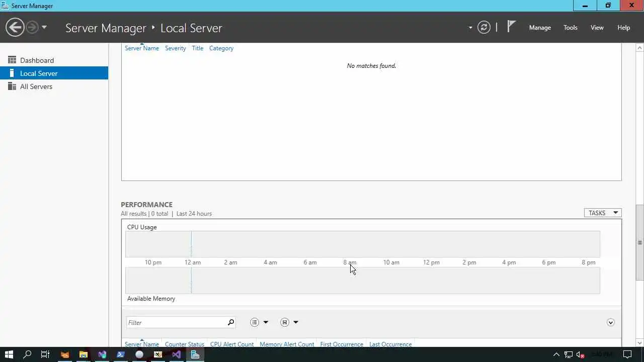Open the list criteria options icon
Screen dimensions: 644x362
pos(255,322)
